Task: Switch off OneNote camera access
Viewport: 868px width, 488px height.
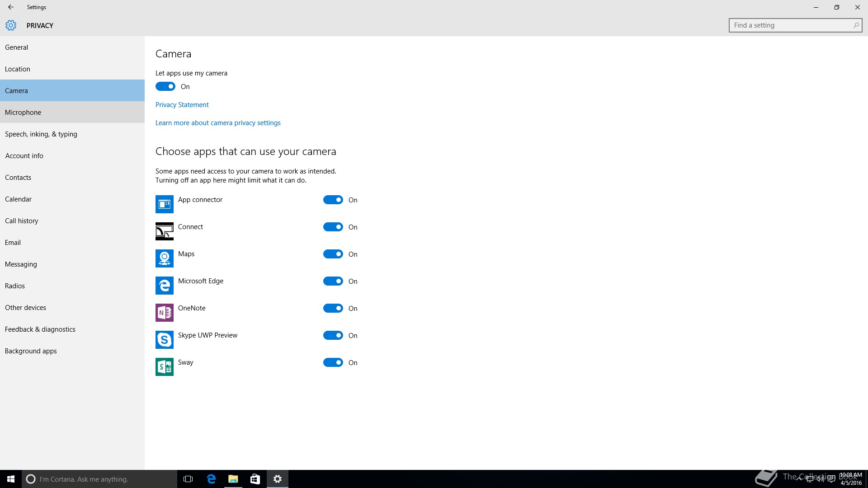Action: (333, 308)
